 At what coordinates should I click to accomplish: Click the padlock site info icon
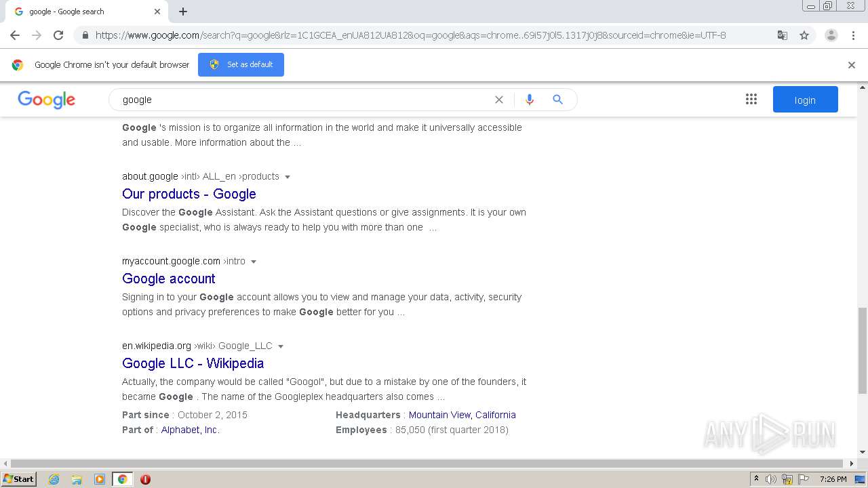click(x=85, y=35)
